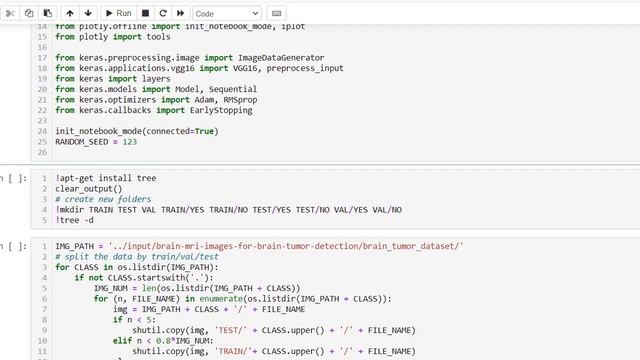Click the comment '# create new folders'
This screenshot has height=360, width=640.
[x=103, y=199]
